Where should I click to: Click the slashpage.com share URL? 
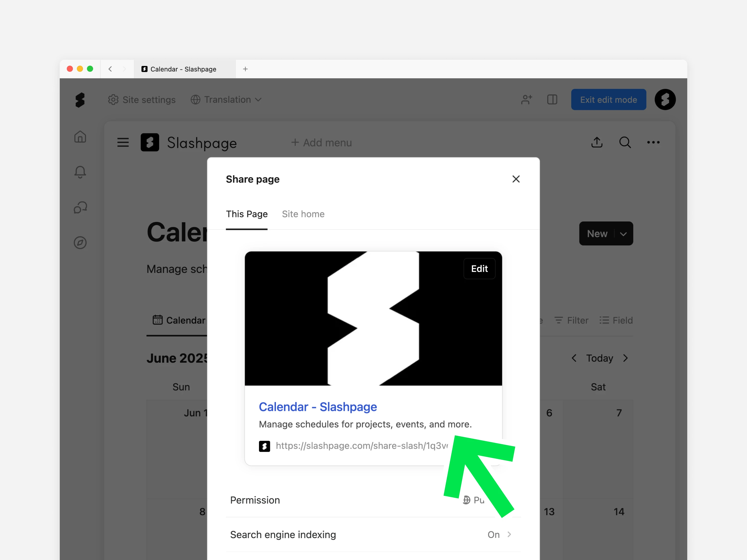362,446
